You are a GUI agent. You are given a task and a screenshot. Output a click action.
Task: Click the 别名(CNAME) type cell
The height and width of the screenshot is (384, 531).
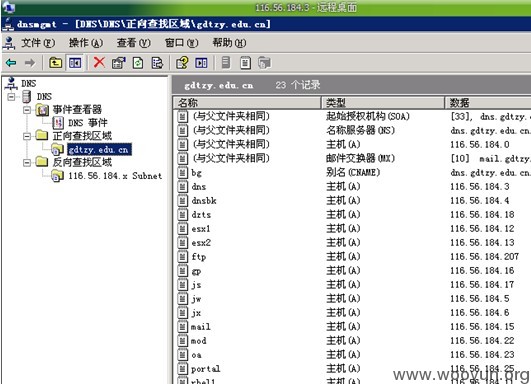coord(353,172)
